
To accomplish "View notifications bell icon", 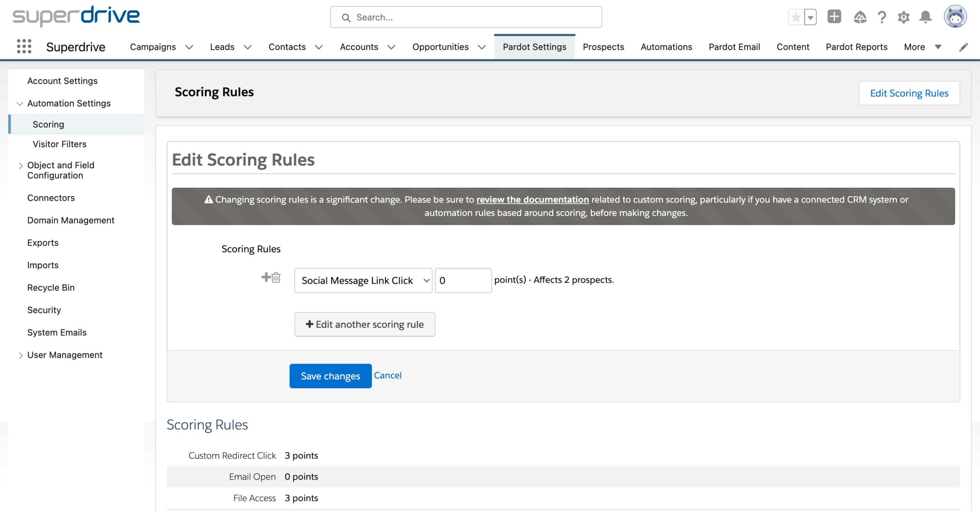I will tap(926, 17).
